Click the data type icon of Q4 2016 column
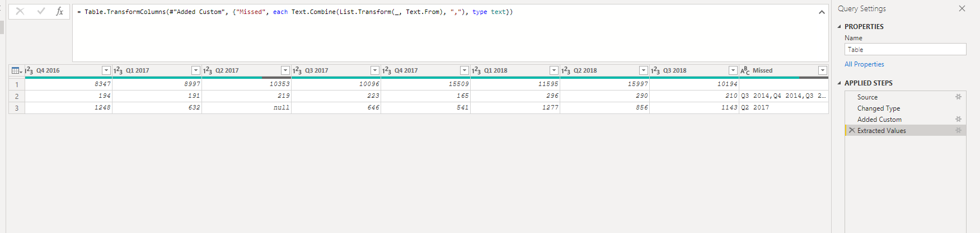The width and height of the screenshot is (980, 233). [x=29, y=70]
